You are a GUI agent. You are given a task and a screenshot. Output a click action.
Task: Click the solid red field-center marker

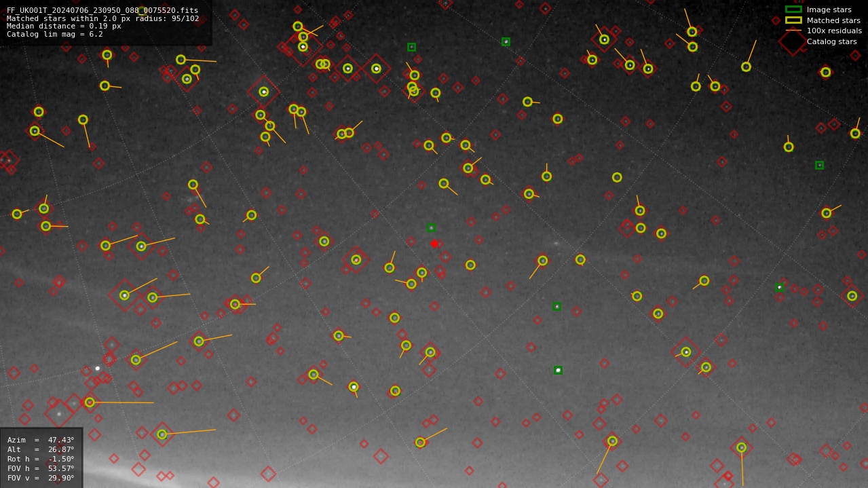click(x=434, y=244)
